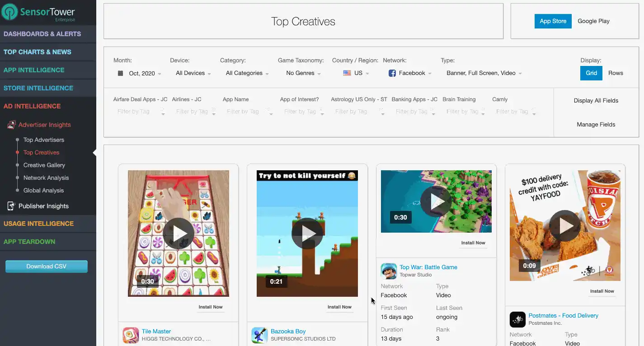This screenshot has width=644, height=346.
Task: Open the All Categories dropdown
Action: [247, 73]
